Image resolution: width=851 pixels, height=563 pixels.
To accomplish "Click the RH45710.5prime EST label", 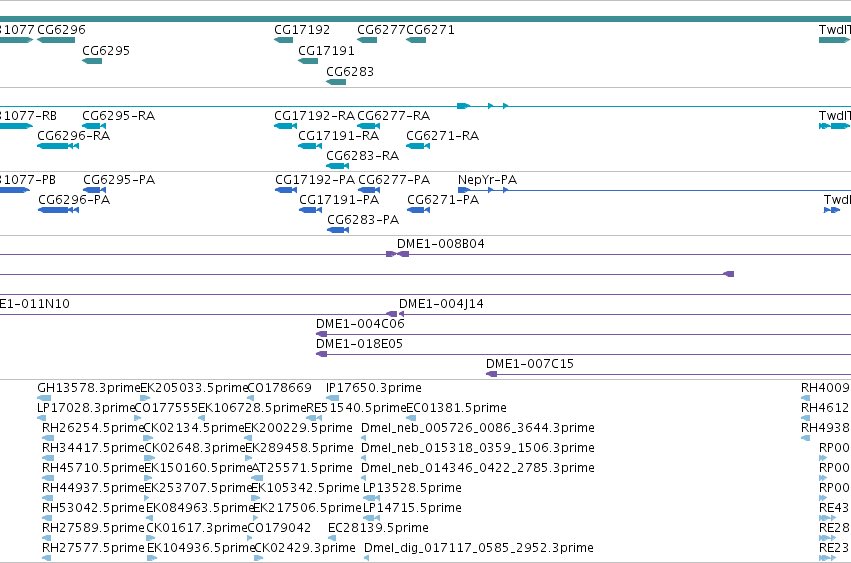I will point(93,468).
